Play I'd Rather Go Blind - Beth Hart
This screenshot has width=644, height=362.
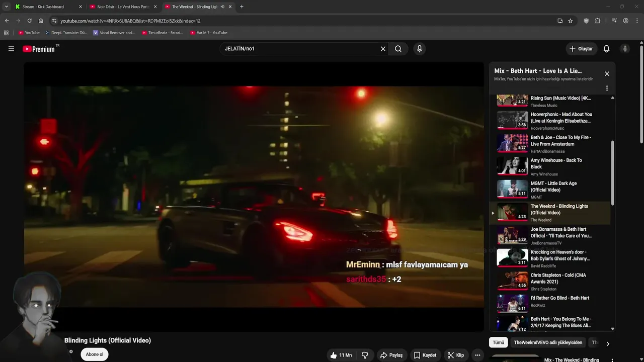551,304
